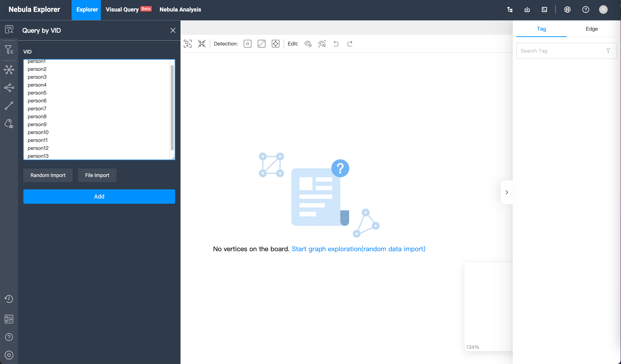Click the Nebula Explorer logo text

pos(34,9)
